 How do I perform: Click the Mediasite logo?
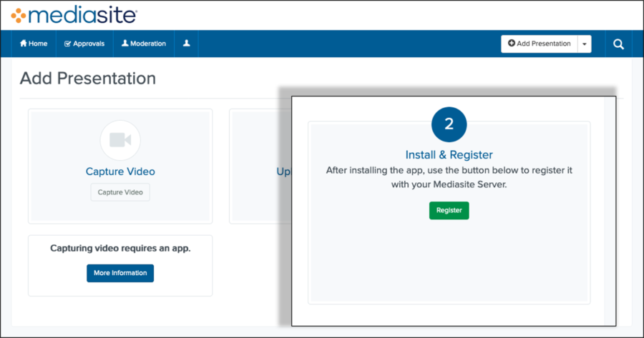(74, 15)
